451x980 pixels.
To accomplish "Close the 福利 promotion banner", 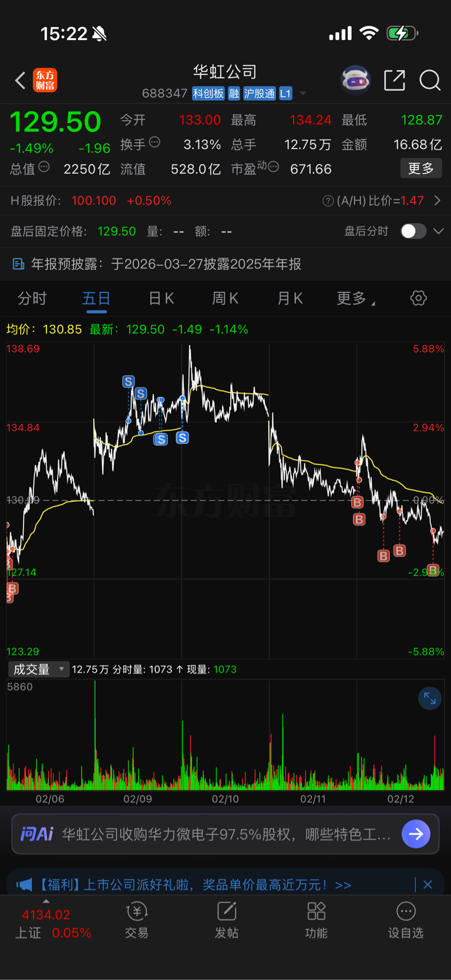I will [428, 884].
